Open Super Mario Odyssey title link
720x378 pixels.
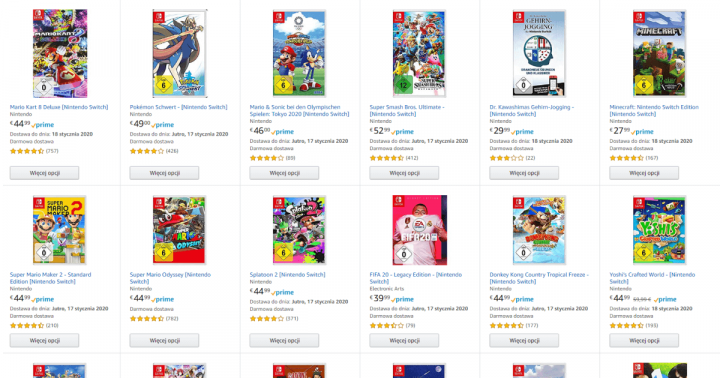tap(170, 278)
